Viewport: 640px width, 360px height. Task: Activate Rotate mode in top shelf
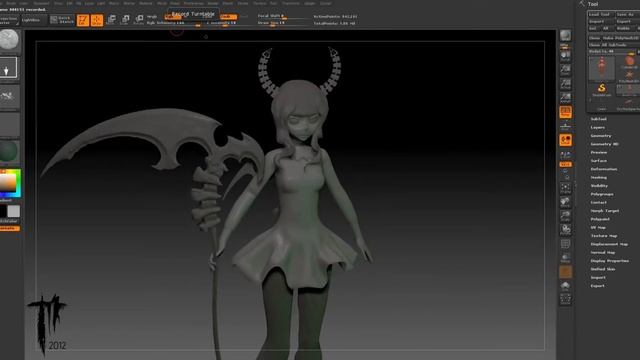pos(139,20)
